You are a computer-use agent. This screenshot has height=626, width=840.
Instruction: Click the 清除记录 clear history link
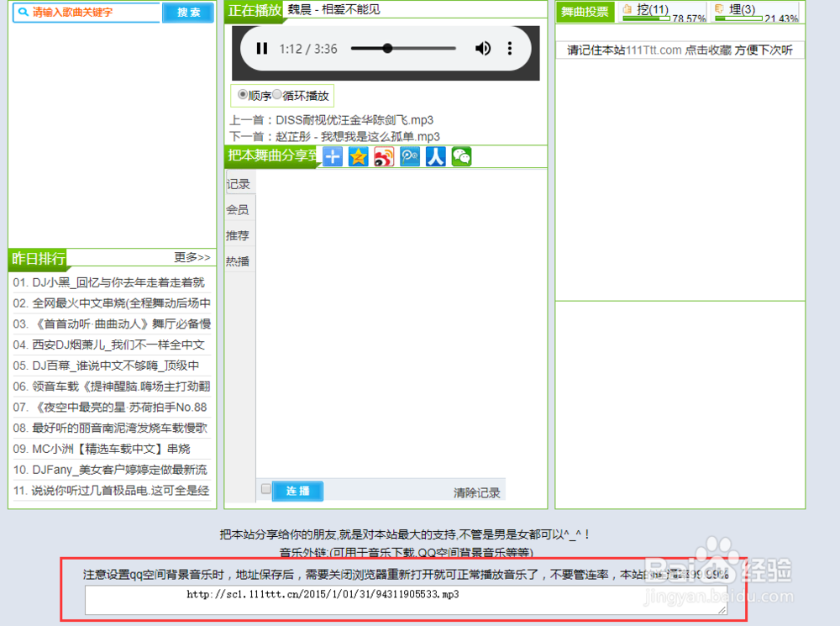pyautogui.click(x=477, y=491)
